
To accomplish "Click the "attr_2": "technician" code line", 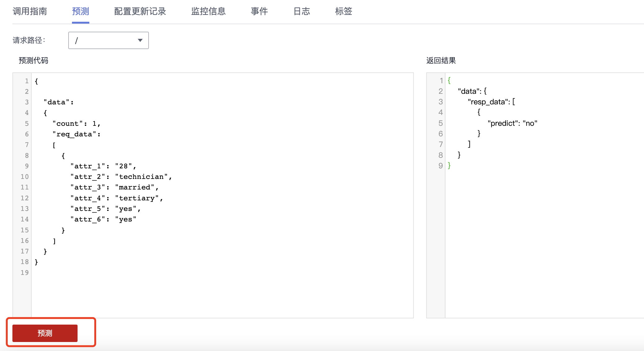I will click(x=121, y=177).
